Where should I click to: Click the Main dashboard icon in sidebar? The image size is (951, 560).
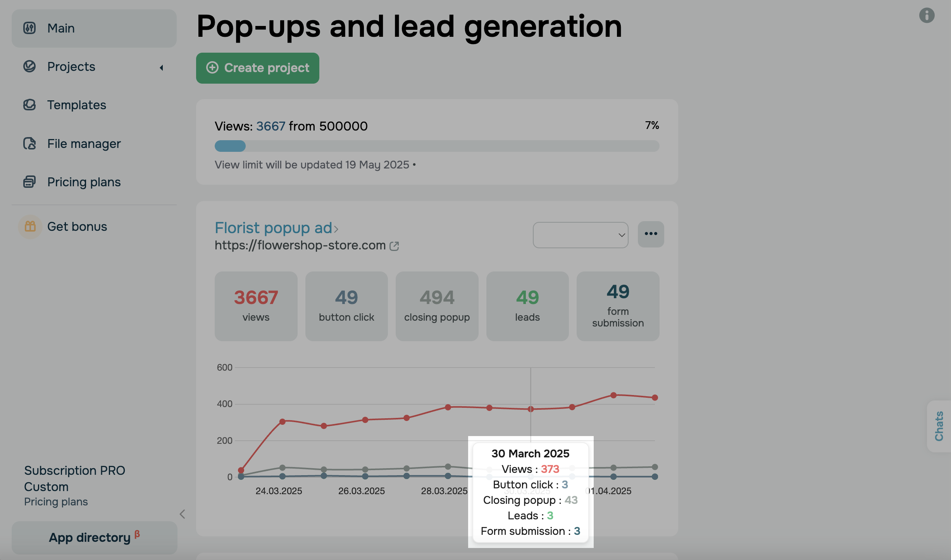[29, 28]
